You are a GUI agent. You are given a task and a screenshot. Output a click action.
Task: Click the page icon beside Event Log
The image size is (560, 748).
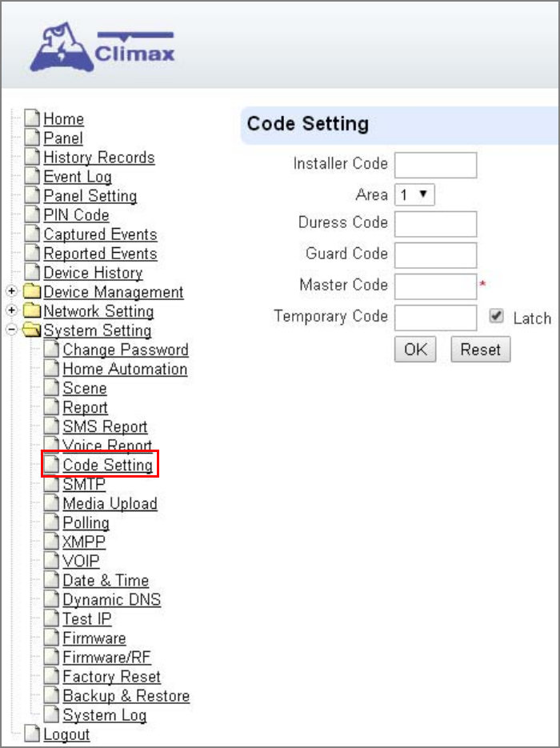[32, 177]
